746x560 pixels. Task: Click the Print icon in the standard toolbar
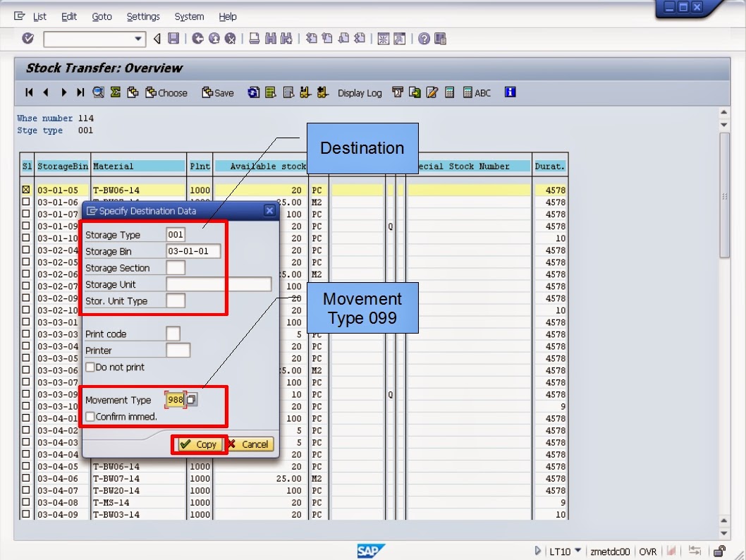coord(252,39)
